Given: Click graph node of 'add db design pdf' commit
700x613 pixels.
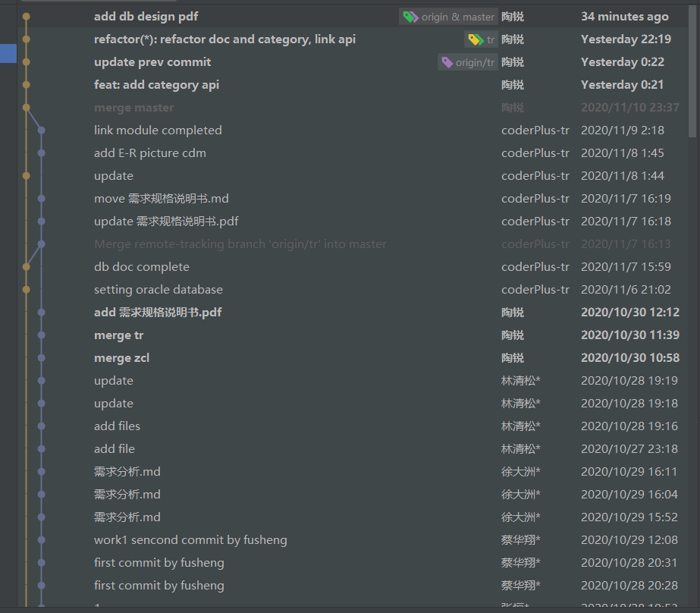Looking at the screenshot, I should click(26, 16).
